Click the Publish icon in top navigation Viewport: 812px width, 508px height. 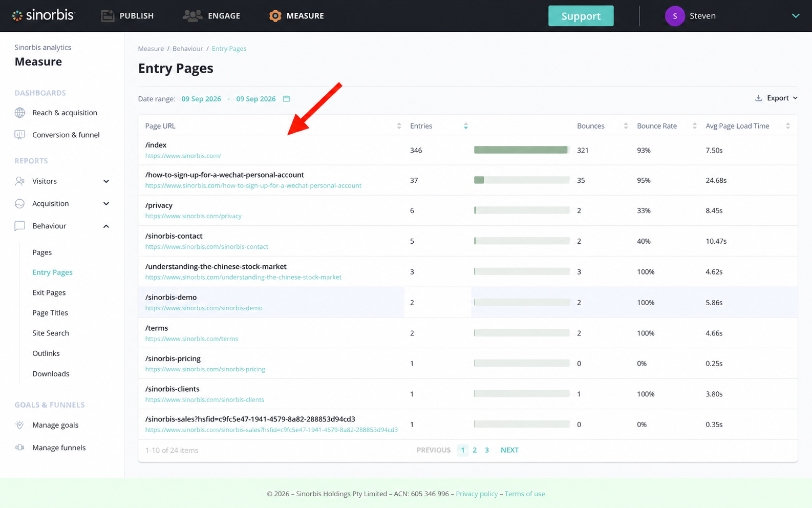108,16
